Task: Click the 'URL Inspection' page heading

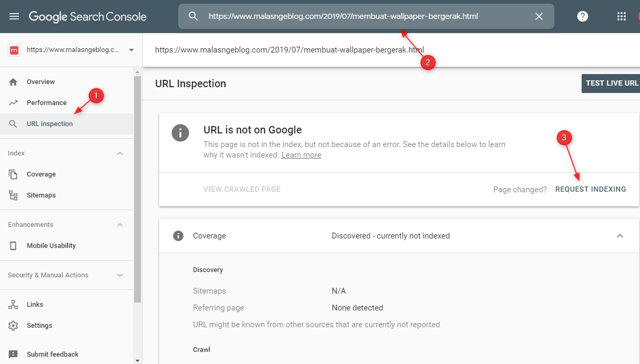Action: [x=191, y=84]
